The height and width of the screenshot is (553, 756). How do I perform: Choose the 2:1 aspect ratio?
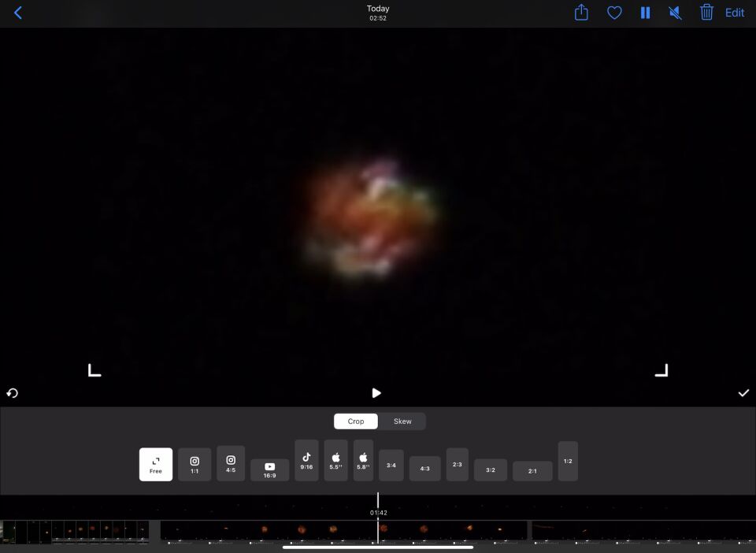(x=532, y=471)
